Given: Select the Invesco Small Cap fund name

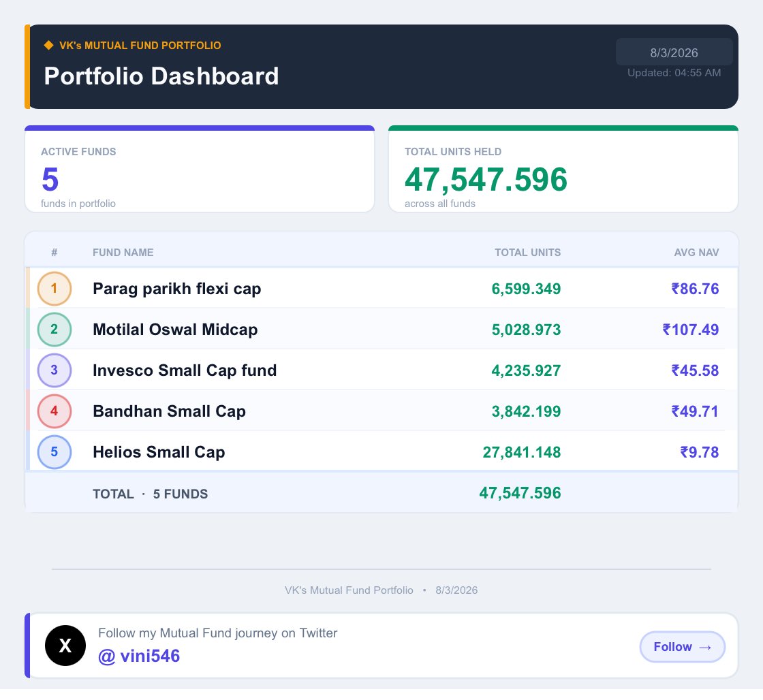Looking at the screenshot, I should pyautogui.click(x=185, y=370).
